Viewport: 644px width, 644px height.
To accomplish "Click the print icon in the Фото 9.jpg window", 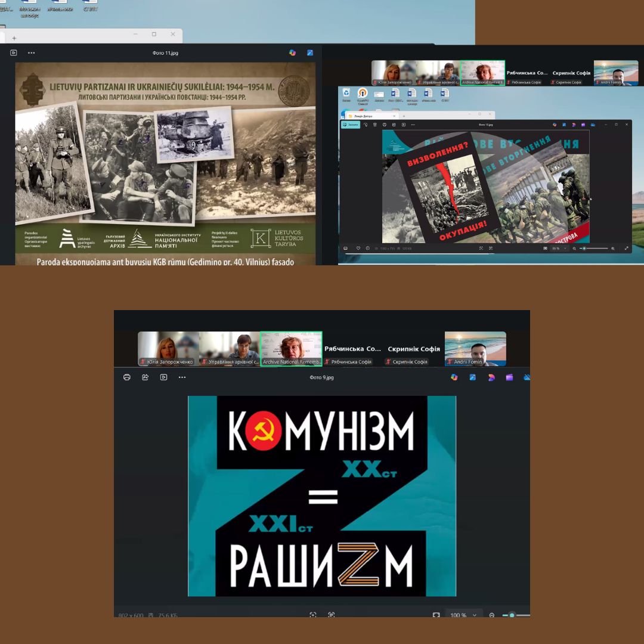I will tap(127, 377).
